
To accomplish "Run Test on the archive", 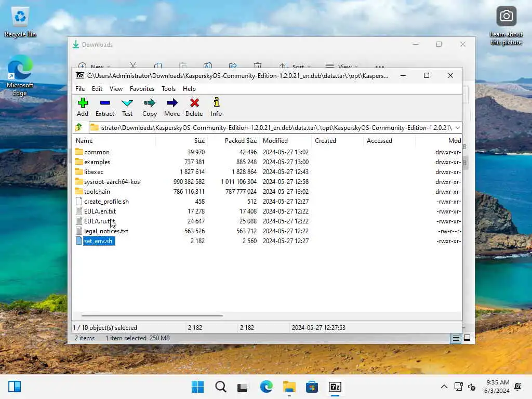I will click(127, 107).
